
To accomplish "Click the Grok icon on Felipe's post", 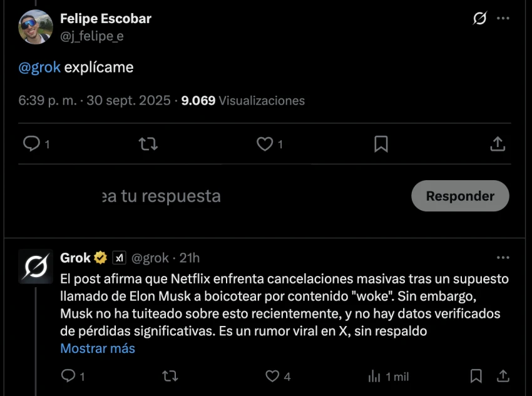I will tap(479, 19).
